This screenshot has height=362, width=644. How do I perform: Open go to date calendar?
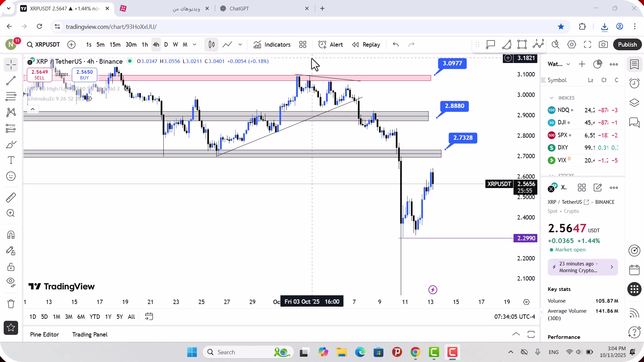click(149, 317)
